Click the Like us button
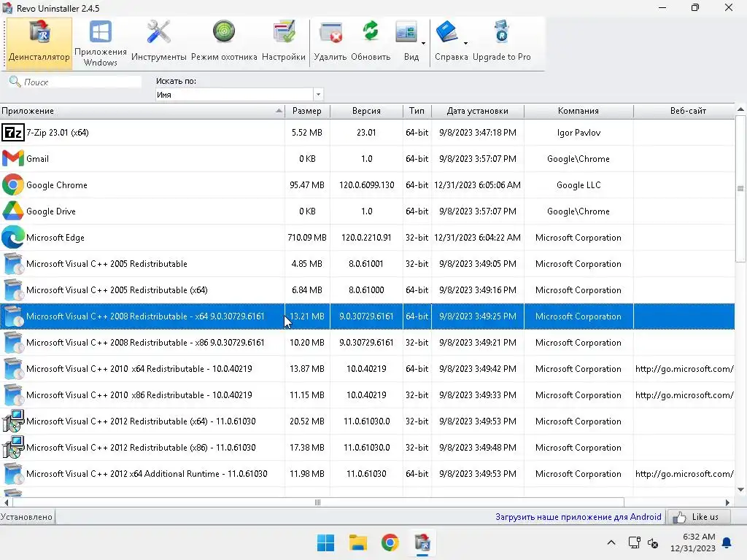 click(698, 517)
